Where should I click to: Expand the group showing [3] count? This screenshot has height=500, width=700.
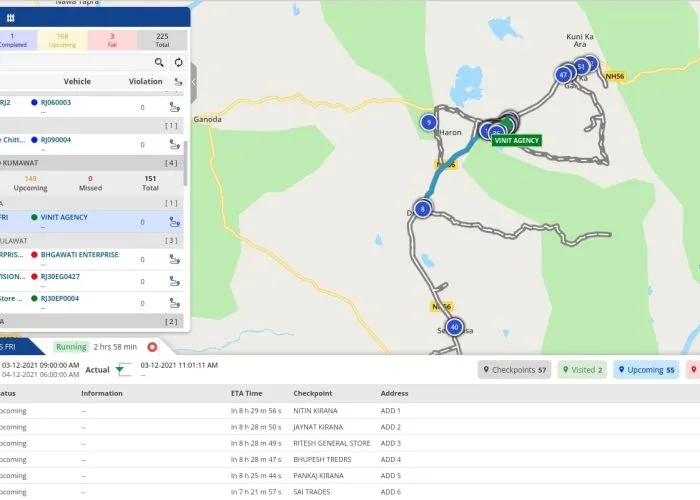(x=90, y=241)
